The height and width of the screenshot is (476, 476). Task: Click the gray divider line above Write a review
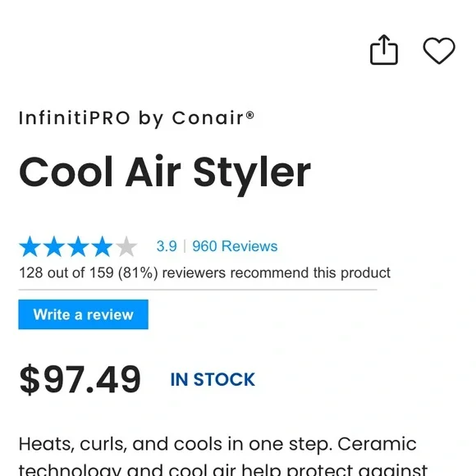(x=198, y=290)
